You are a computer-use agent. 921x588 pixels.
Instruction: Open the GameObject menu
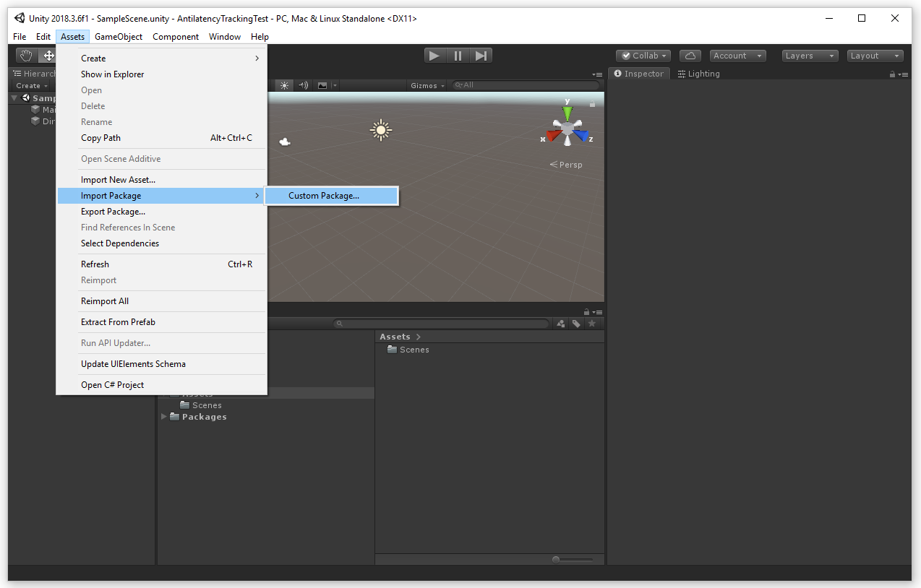pyautogui.click(x=119, y=37)
